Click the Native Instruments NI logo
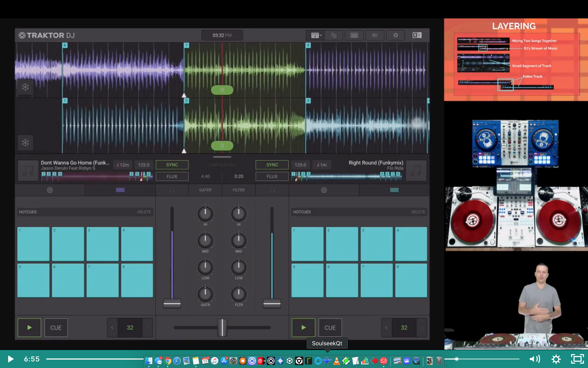 coord(417,35)
